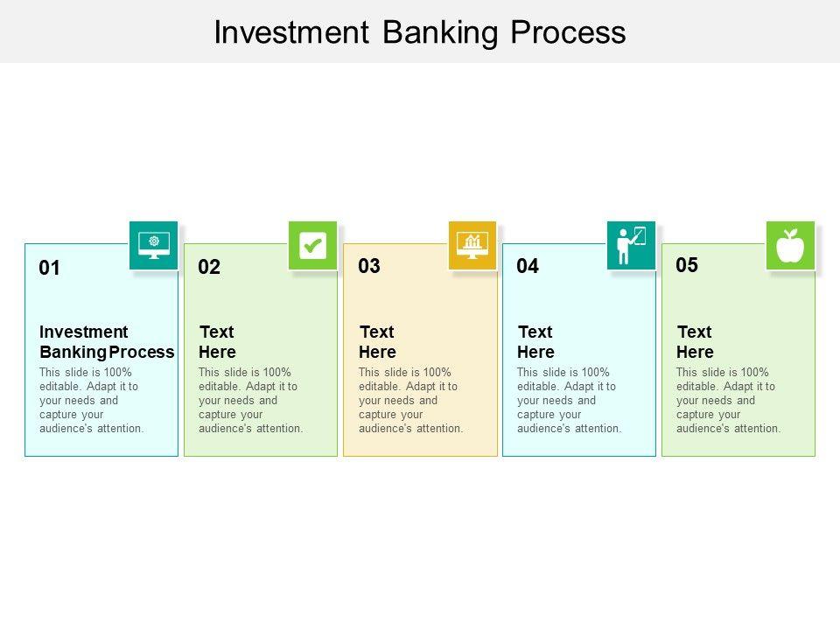
Task: Click the monitor gear icon
Action: 154,245
